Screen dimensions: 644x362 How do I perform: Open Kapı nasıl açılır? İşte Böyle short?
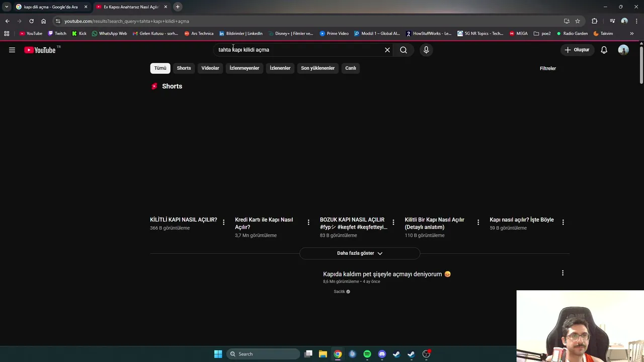tap(522, 220)
